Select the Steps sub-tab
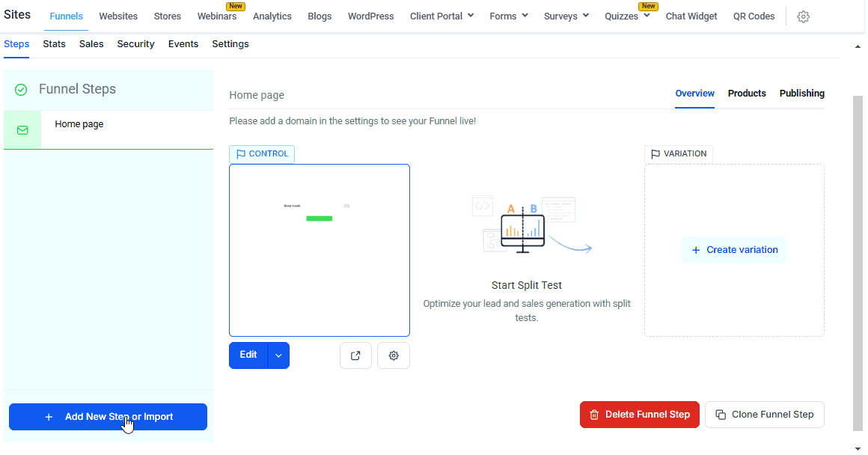The image size is (868, 455). pos(16,44)
